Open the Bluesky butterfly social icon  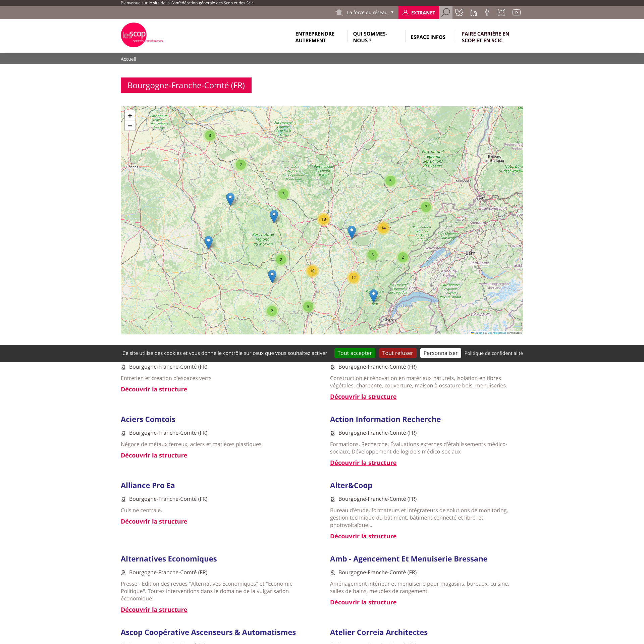pos(459,12)
